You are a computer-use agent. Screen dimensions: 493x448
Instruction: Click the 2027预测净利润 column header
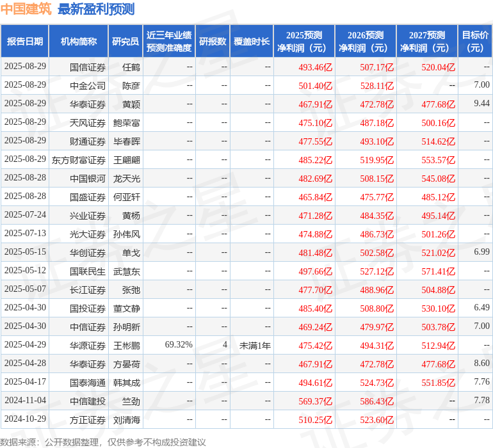(x=427, y=41)
